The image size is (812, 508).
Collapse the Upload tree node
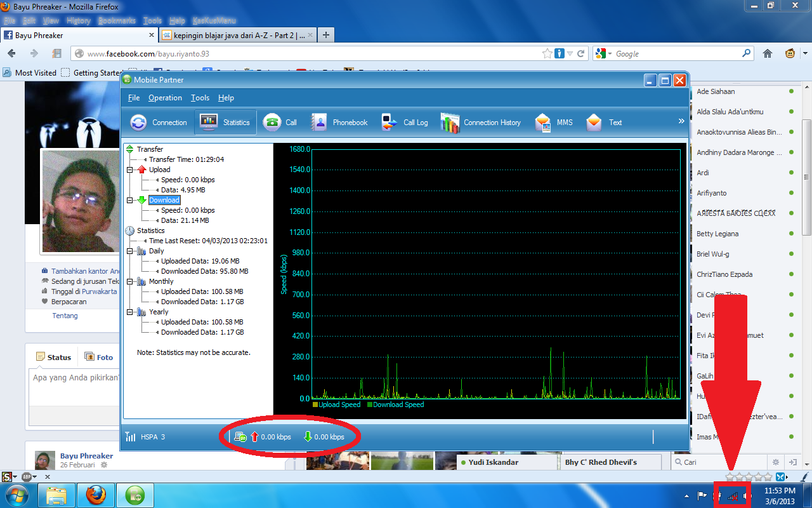130,170
